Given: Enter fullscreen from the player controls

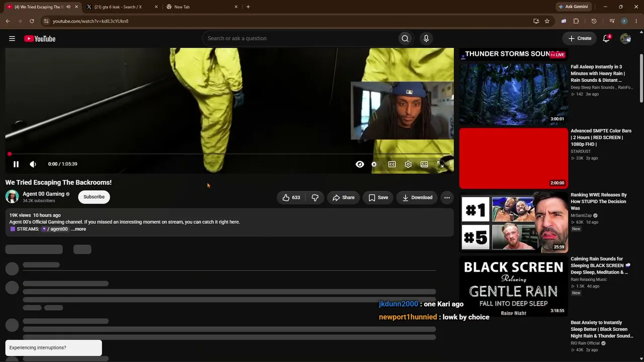Looking at the screenshot, I should click(440, 164).
